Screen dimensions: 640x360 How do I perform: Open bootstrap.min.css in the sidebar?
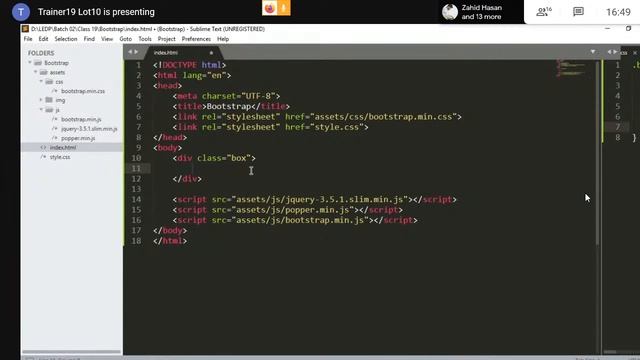(x=83, y=91)
